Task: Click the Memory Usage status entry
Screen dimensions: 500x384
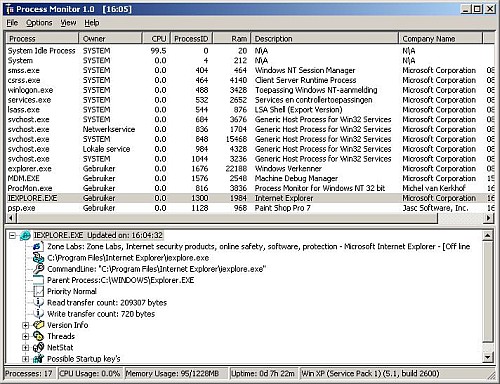Action: [176, 374]
